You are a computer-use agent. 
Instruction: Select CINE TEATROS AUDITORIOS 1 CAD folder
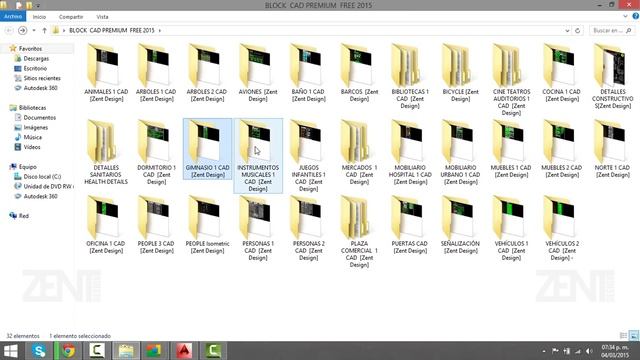click(x=511, y=80)
